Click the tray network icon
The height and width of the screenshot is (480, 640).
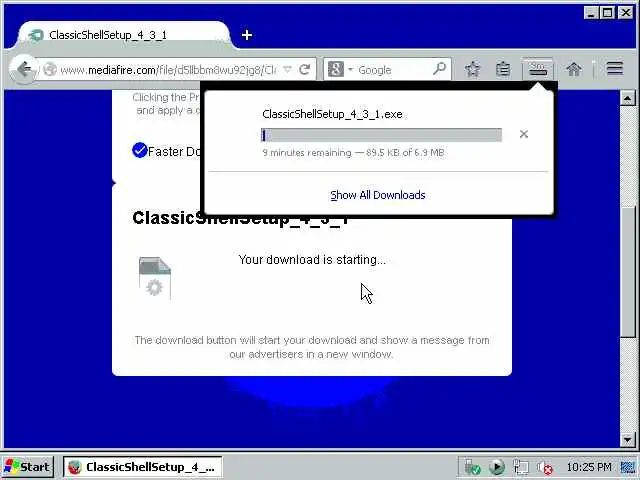521,467
